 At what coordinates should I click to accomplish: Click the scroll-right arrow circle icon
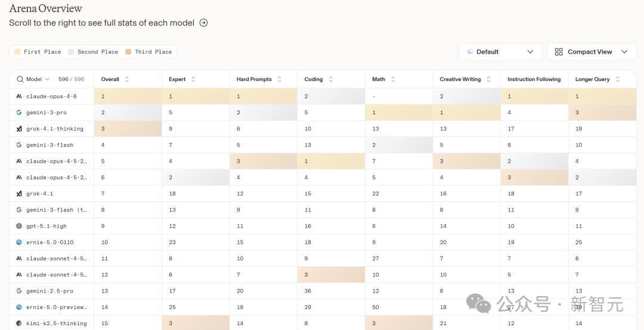tap(203, 23)
